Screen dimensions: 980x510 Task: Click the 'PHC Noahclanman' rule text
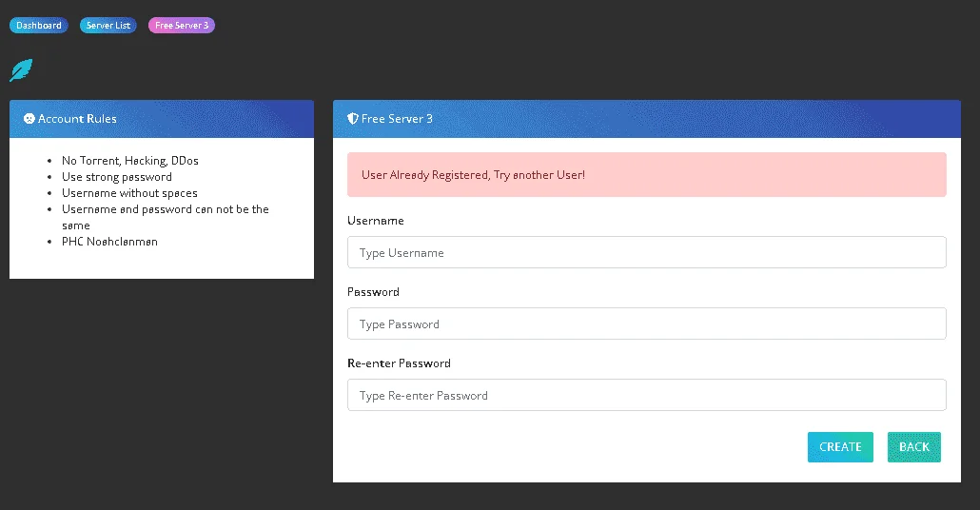point(109,242)
